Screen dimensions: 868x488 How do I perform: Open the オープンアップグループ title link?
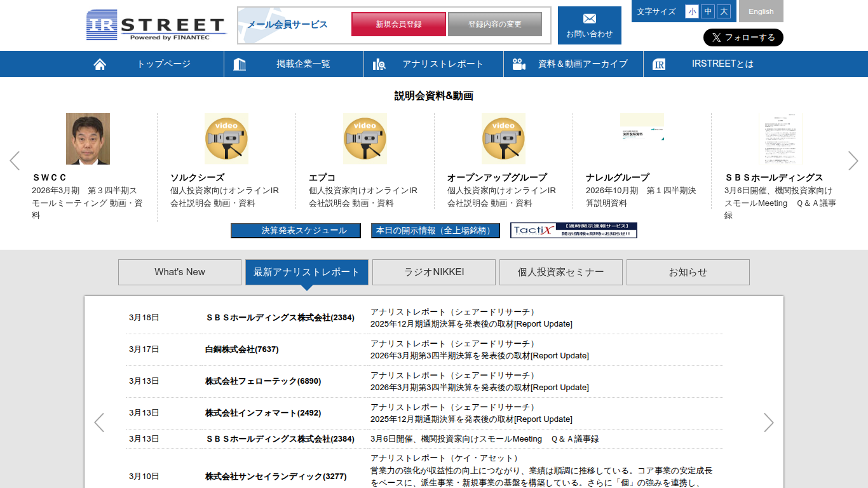click(497, 177)
